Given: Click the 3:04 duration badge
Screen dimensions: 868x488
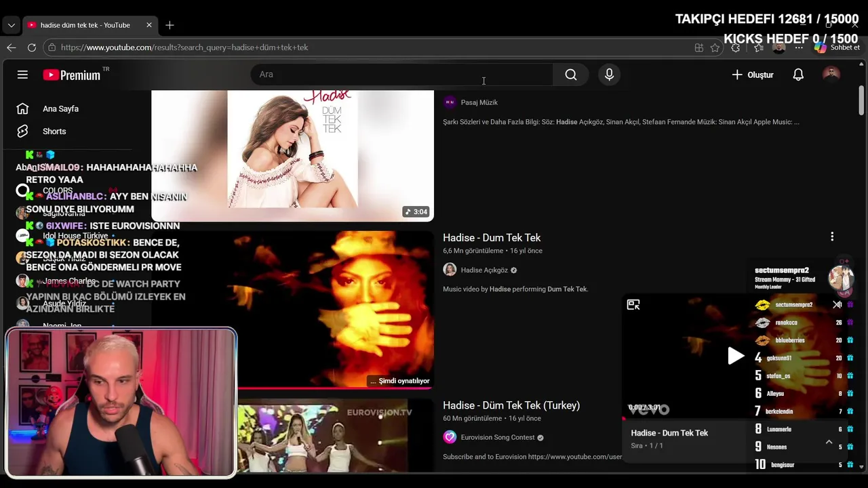Looking at the screenshot, I should tap(416, 211).
